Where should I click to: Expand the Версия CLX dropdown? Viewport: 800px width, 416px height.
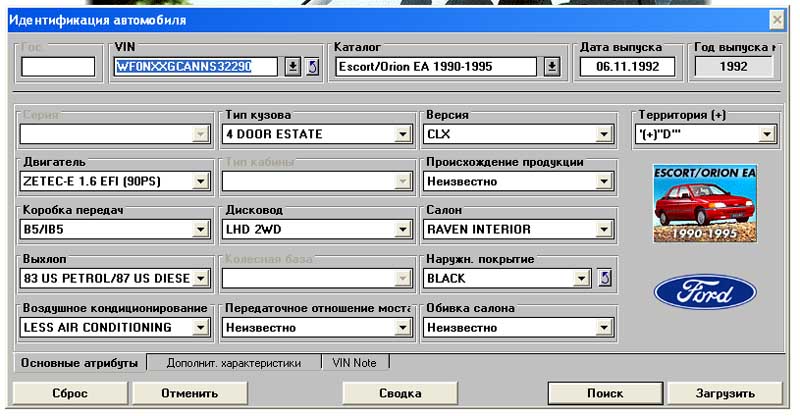click(x=604, y=134)
